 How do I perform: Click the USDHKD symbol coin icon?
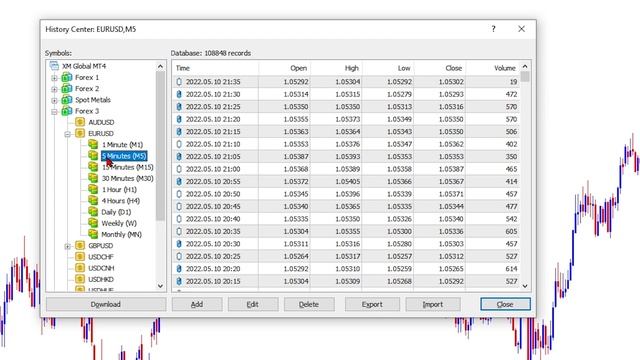(x=80, y=279)
